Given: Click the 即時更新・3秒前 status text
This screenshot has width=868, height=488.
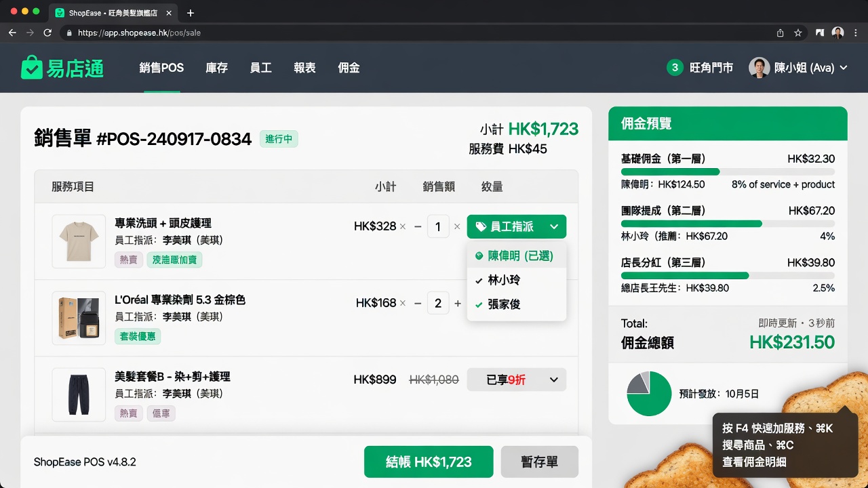Looking at the screenshot, I should [x=797, y=323].
